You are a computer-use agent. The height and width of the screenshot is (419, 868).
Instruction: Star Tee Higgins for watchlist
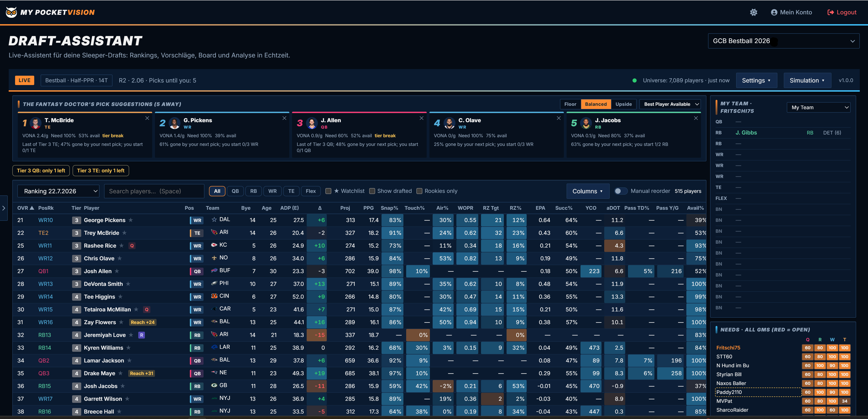(120, 297)
